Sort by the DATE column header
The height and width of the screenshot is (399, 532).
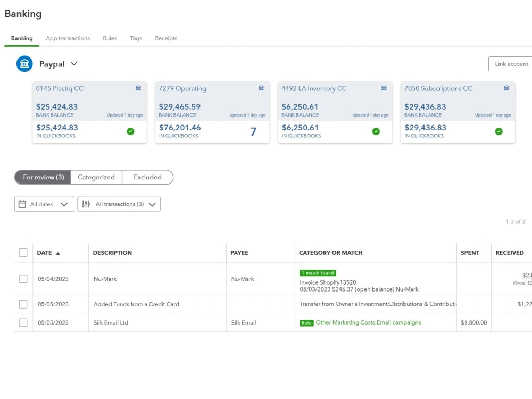point(45,253)
